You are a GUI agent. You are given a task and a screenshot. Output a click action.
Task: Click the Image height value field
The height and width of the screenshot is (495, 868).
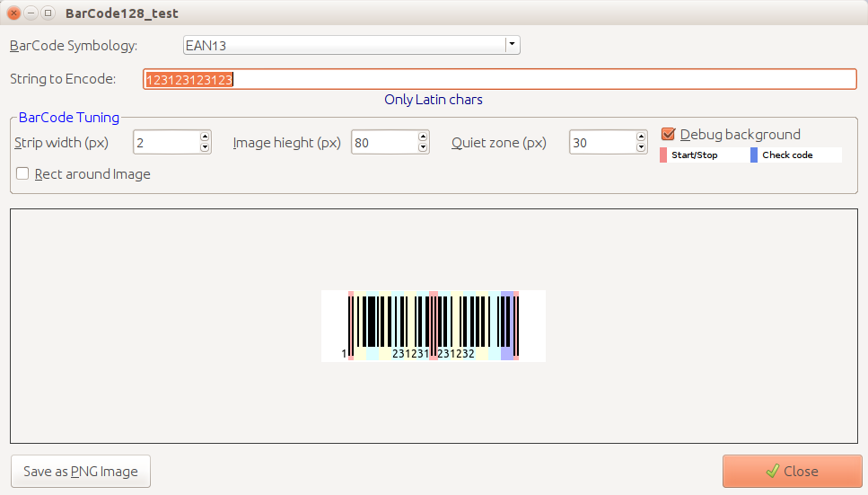click(383, 142)
